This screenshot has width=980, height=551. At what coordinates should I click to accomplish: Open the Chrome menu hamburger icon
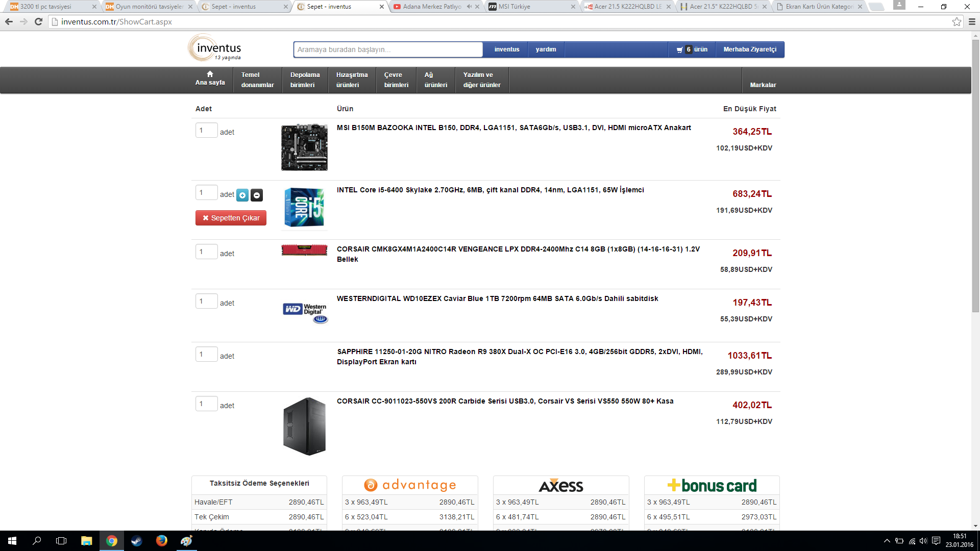(x=972, y=21)
